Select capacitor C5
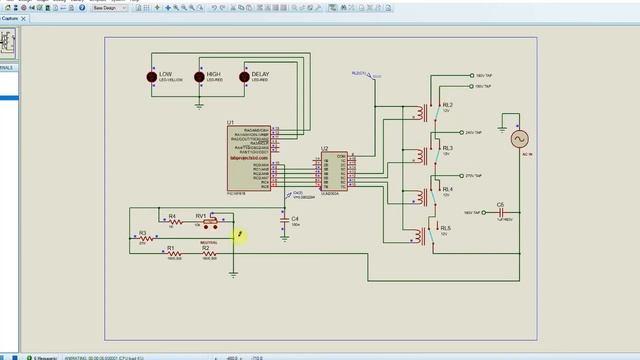 coord(502,212)
